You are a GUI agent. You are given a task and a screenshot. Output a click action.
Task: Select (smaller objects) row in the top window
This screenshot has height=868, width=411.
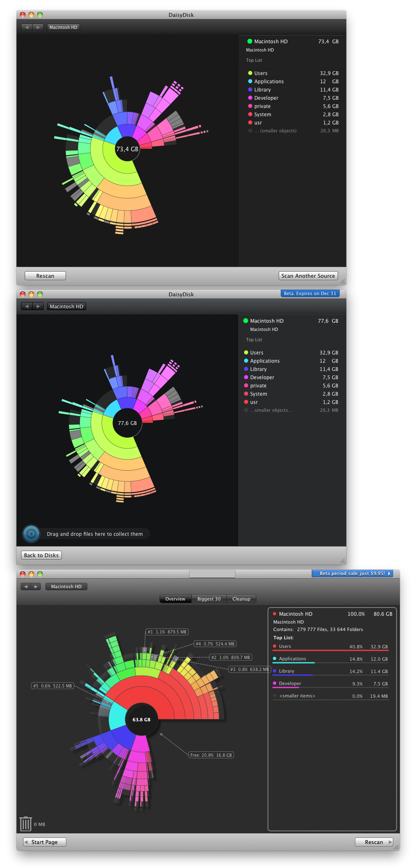pos(293,131)
